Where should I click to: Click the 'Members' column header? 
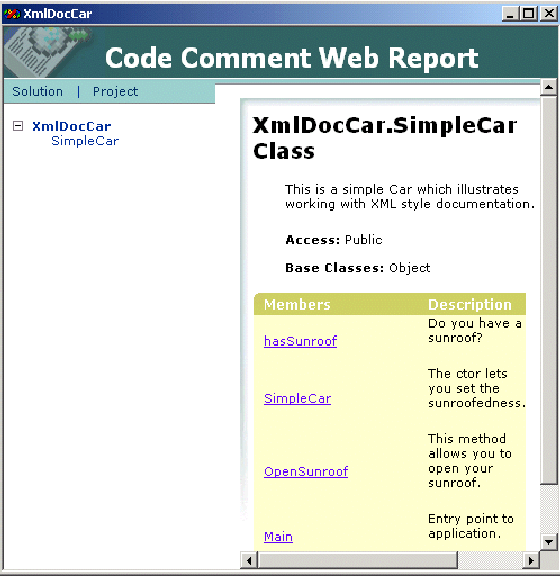[x=297, y=305]
